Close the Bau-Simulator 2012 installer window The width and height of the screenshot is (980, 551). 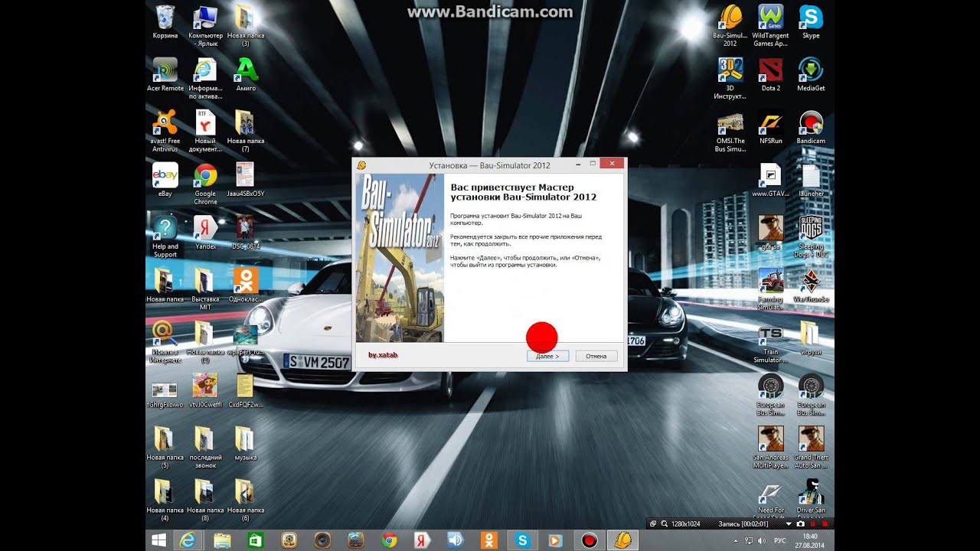pyautogui.click(x=612, y=164)
